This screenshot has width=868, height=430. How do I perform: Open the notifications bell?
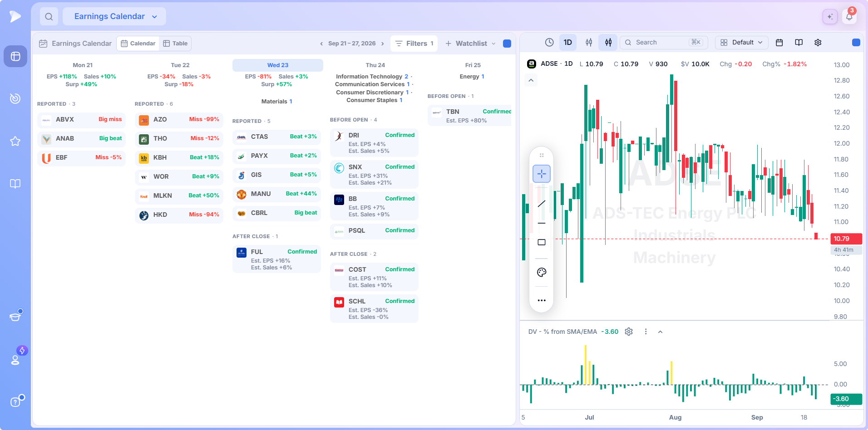pos(849,17)
